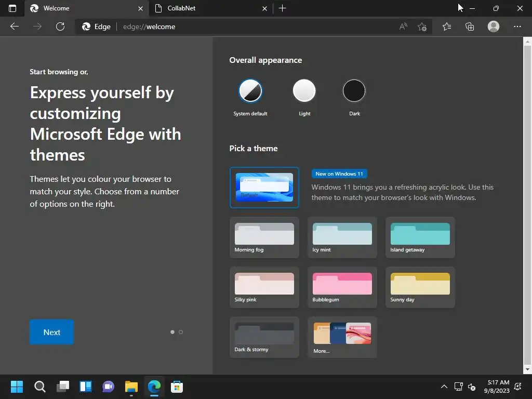Select the second page indicator dot

click(181, 332)
